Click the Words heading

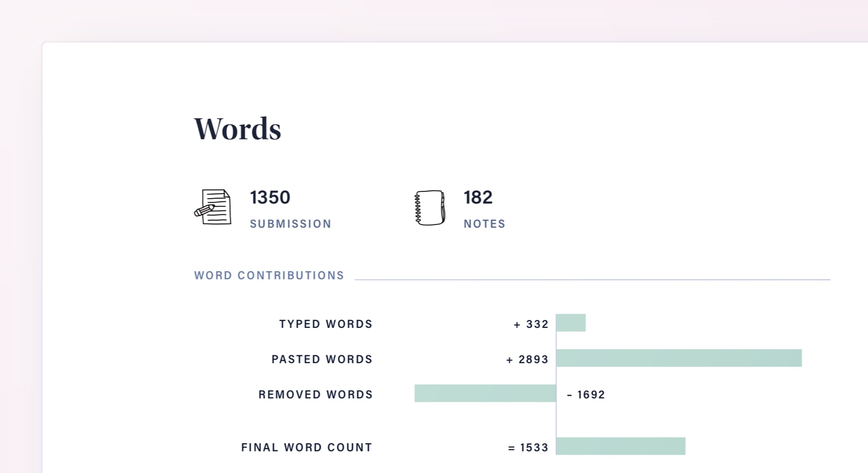click(x=237, y=129)
